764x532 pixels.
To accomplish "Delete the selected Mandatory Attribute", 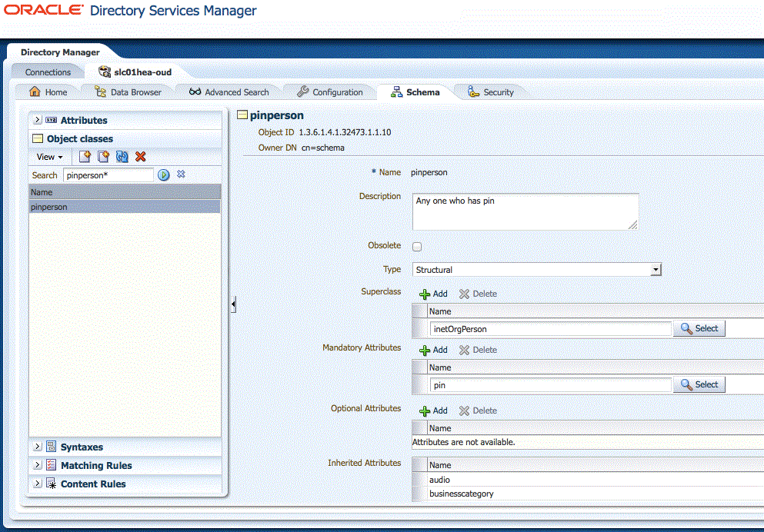I will [x=478, y=350].
